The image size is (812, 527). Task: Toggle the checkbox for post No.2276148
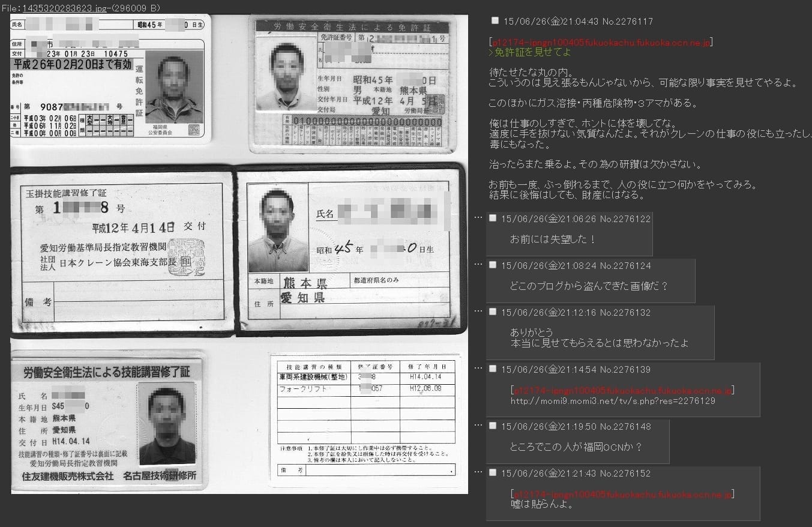tap(493, 426)
